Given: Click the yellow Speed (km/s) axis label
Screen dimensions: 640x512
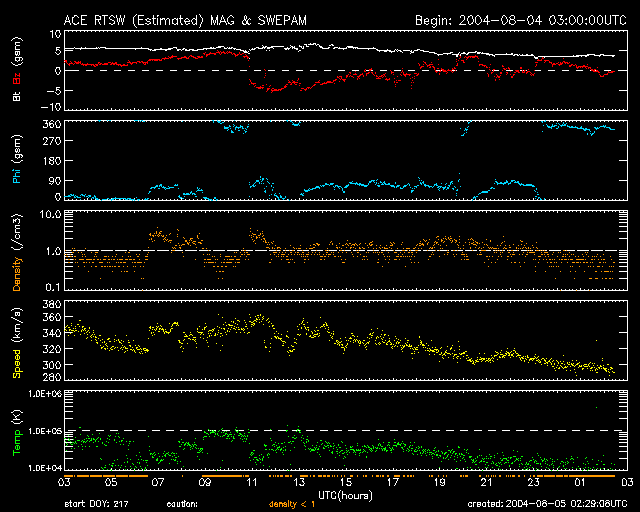Looking at the screenshot, I should [17, 342].
